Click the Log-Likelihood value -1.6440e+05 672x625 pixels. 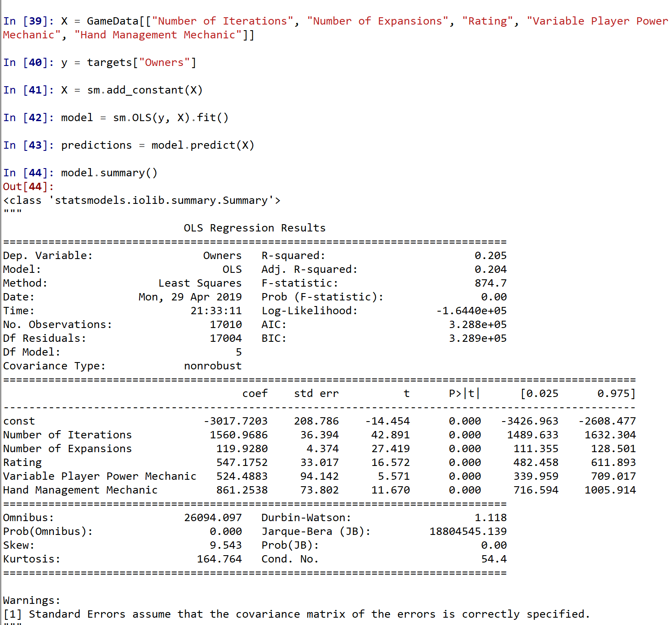pyautogui.click(x=471, y=311)
